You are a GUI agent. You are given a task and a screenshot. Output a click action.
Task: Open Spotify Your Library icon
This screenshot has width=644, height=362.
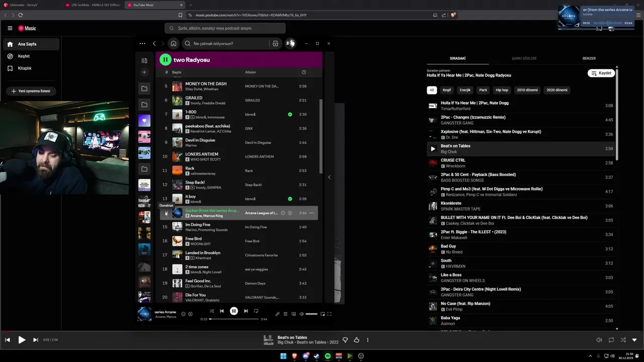pyautogui.click(x=144, y=60)
